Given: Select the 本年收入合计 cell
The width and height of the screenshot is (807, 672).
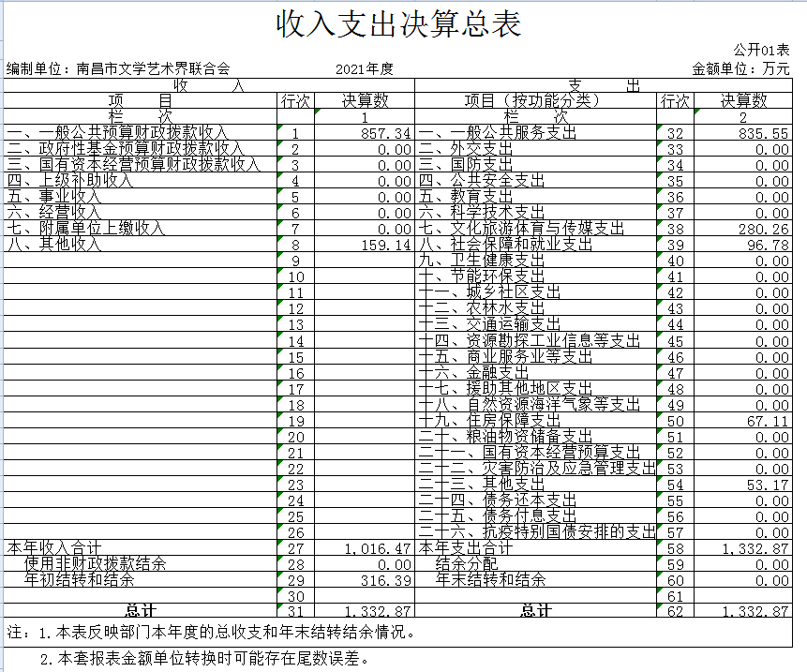Looking at the screenshot, I should (x=141, y=548).
